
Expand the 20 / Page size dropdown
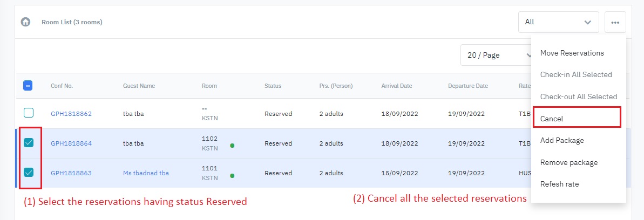pyautogui.click(x=497, y=55)
